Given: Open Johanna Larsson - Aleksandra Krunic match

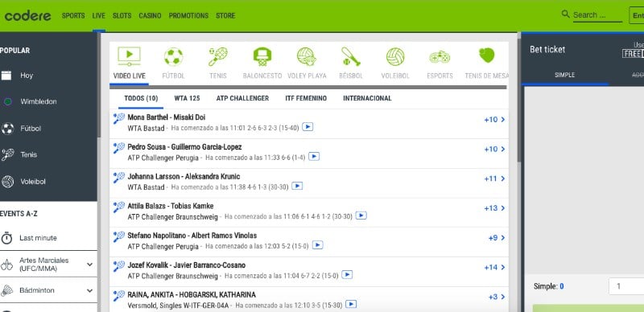Looking at the screenshot, I should pyautogui.click(x=184, y=177).
